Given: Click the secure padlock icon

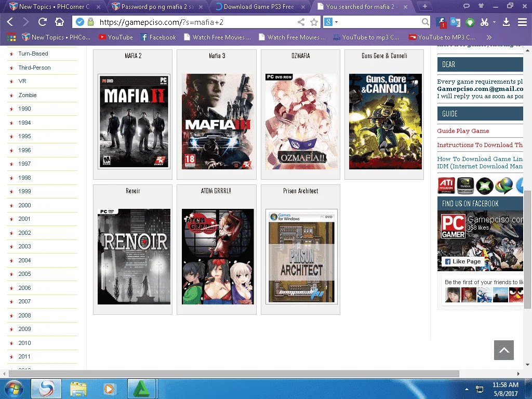Looking at the screenshot, I should point(90,22).
